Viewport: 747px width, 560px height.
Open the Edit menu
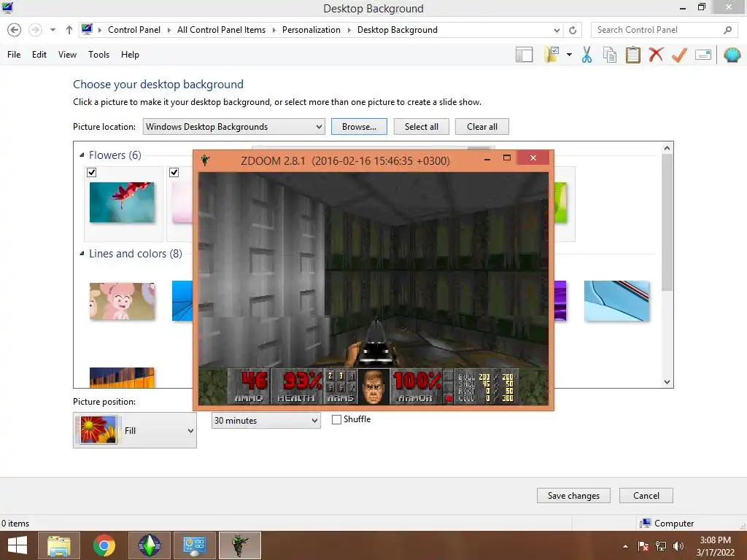39,55
